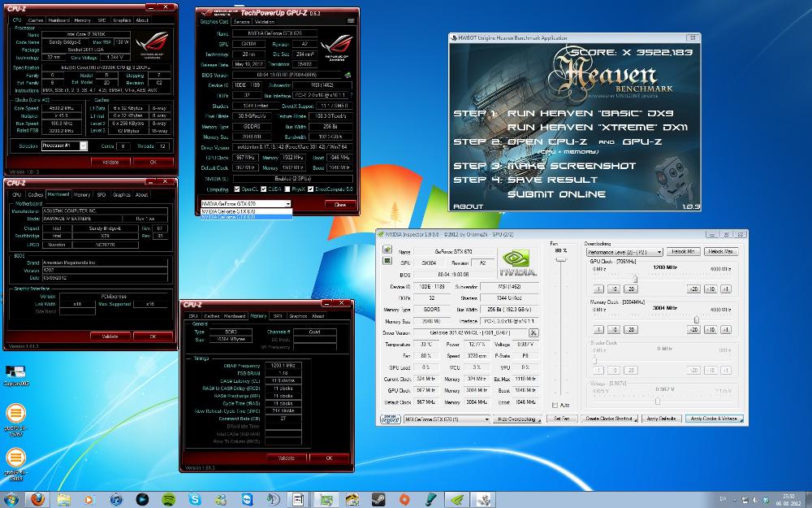The width and height of the screenshot is (812, 508).
Task: Click Validate in the CPU-Z memory window
Action: (x=287, y=458)
